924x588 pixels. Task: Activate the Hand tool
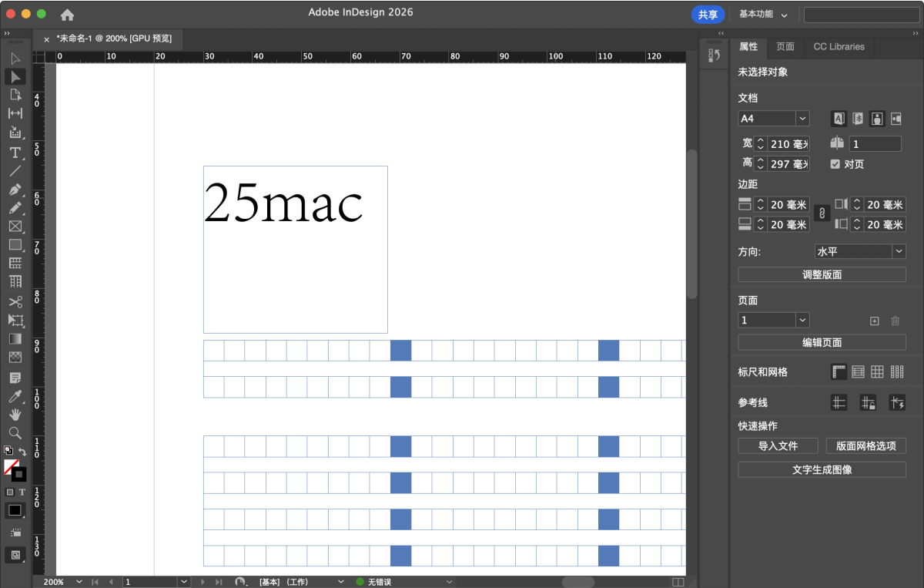15,415
